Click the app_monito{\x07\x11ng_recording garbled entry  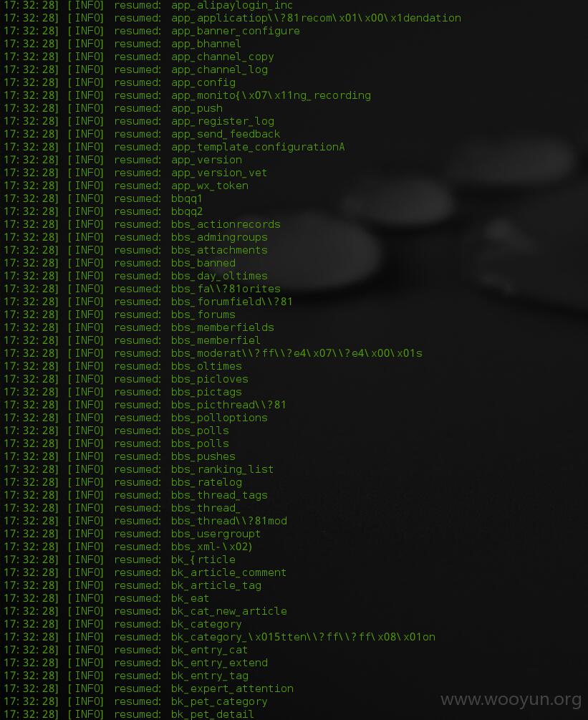[x=271, y=95]
